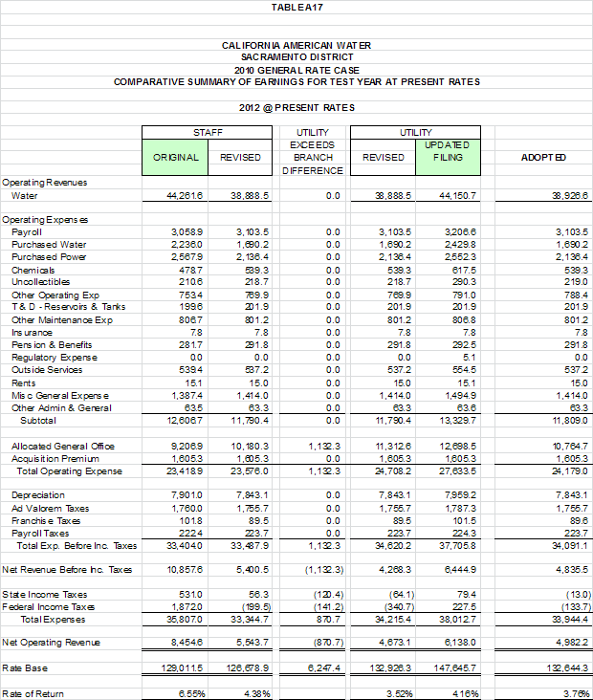Select the TABLE A17 title cell

tap(296, 7)
